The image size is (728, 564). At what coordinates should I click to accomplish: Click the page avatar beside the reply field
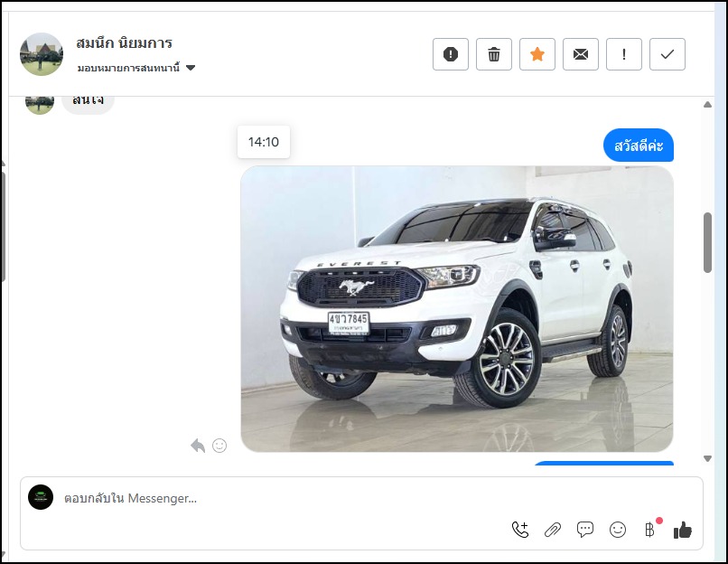[x=41, y=497]
